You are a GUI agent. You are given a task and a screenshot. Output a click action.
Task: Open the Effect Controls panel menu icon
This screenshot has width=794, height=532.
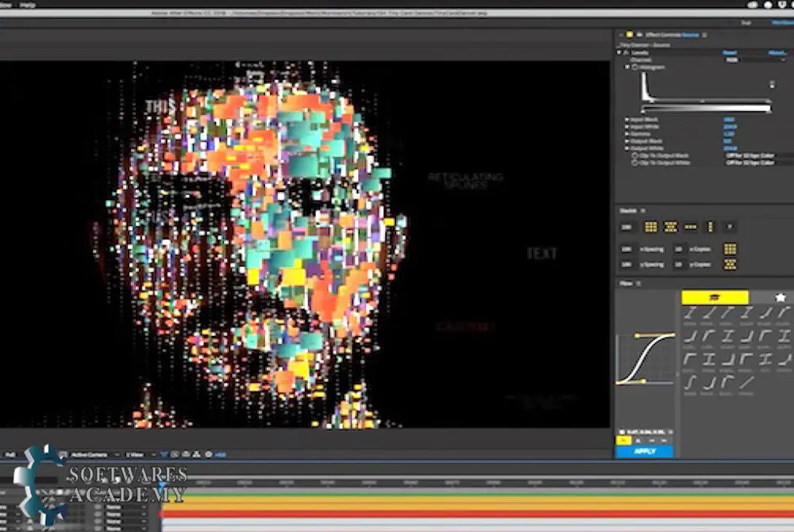pyautogui.click(x=704, y=35)
